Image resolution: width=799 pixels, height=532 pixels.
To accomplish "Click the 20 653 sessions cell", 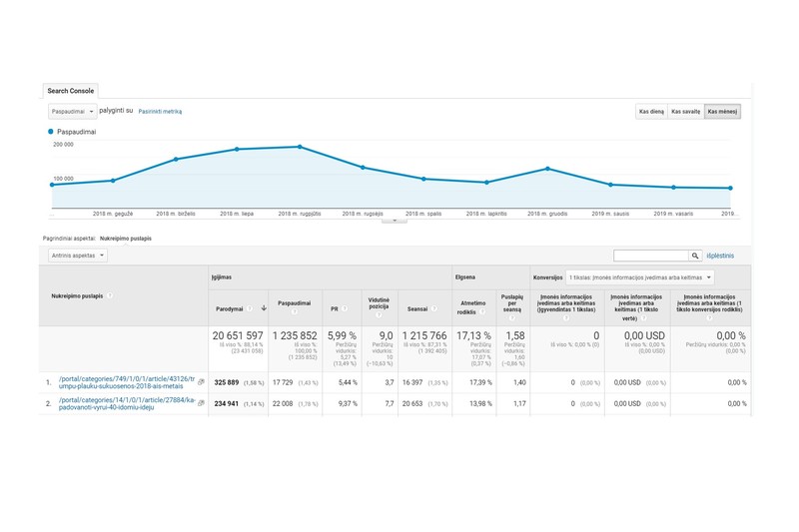I will [412, 403].
